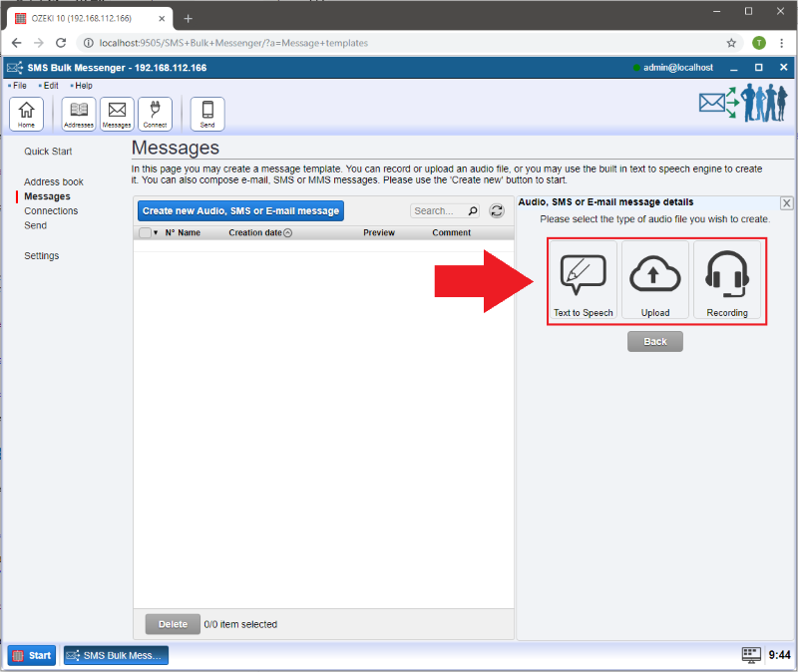Toggle the select-all checkbox in table header

[145, 233]
